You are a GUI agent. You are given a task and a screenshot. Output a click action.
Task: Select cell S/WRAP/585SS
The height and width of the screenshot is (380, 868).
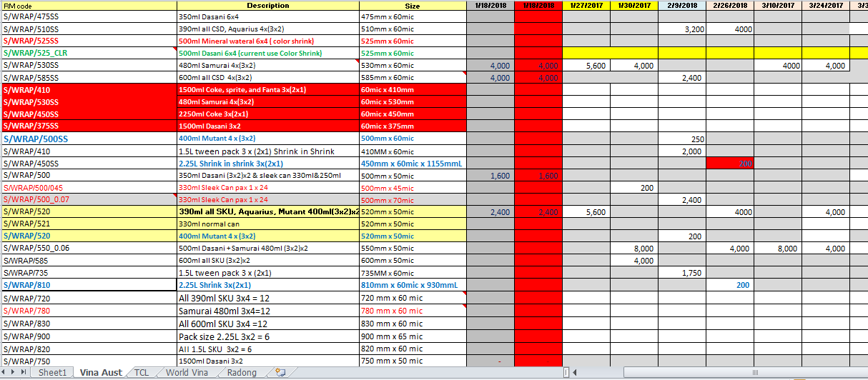89,77
